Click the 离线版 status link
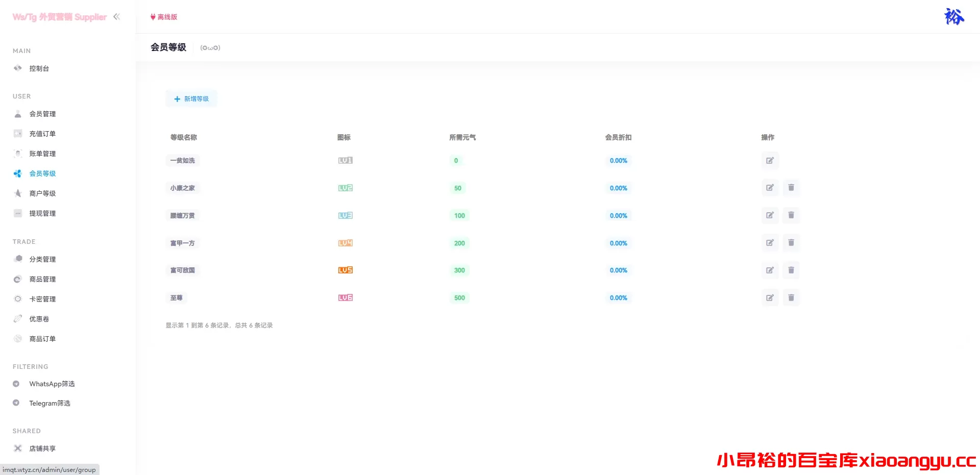The image size is (980, 475). (x=164, y=17)
